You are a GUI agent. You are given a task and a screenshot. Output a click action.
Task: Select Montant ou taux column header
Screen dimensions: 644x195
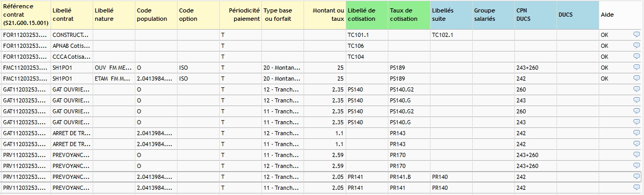tap(325, 15)
